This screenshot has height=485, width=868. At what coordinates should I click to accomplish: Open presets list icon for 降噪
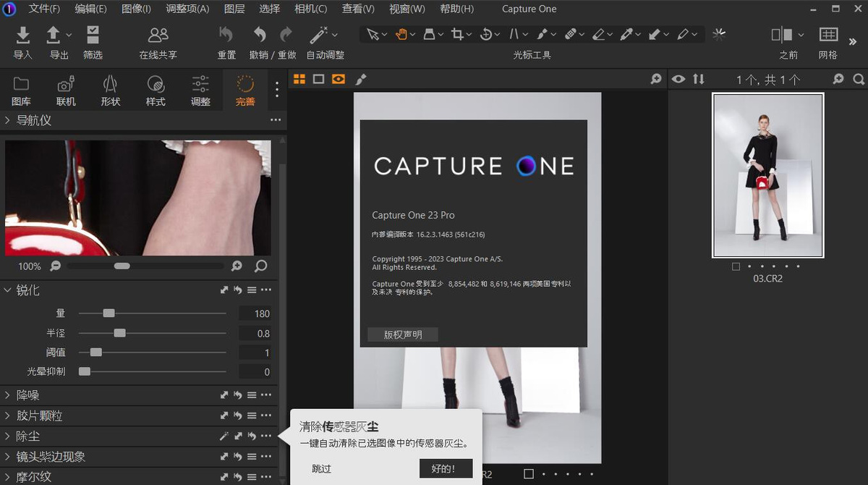click(x=251, y=395)
